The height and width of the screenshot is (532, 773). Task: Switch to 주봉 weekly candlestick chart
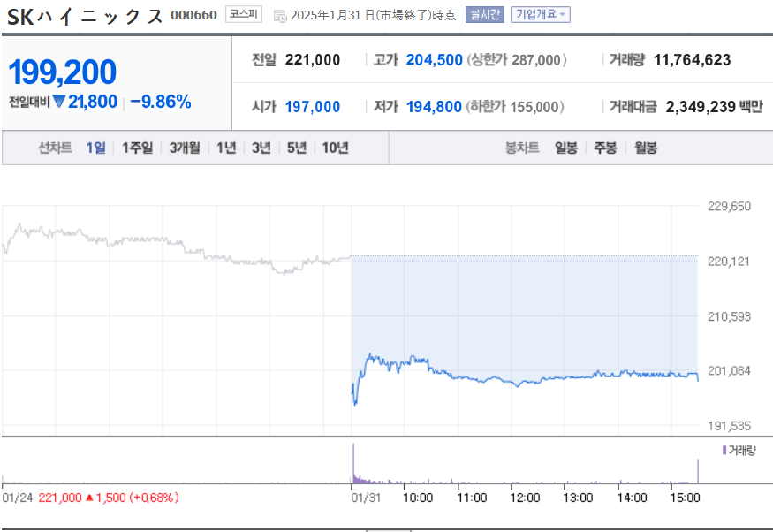605,148
